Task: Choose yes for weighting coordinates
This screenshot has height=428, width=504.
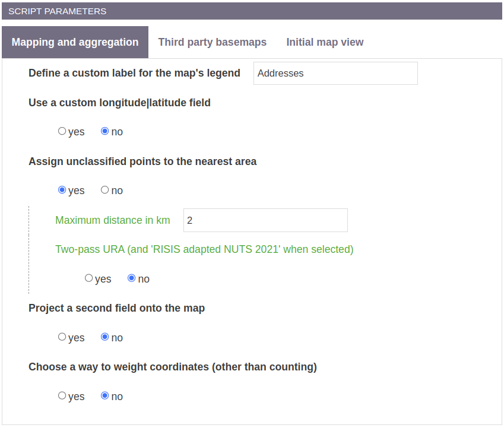Action: point(62,395)
